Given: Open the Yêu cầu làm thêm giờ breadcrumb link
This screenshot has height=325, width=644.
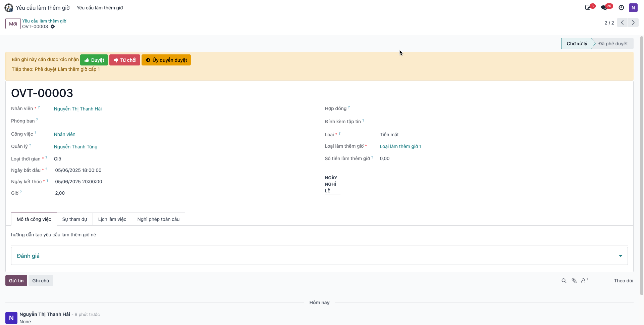Looking at the screenshot, I should click(x=44, y=21).
